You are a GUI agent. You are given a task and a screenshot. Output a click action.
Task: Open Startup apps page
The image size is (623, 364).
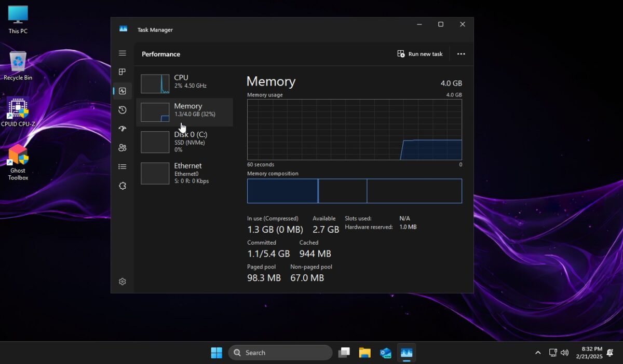(123, 129)
